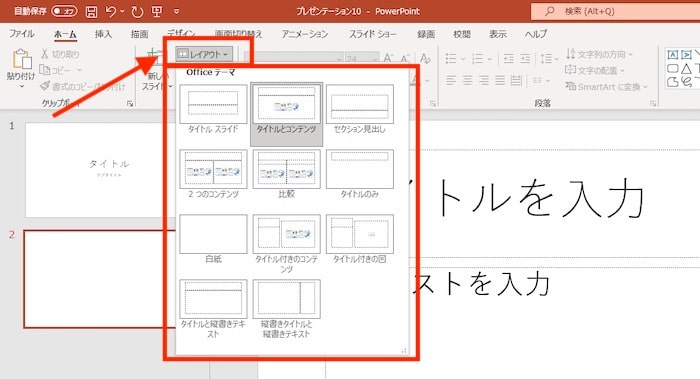Click center text alignment icon
Screen dimensions: 700x379
(467, 80)
